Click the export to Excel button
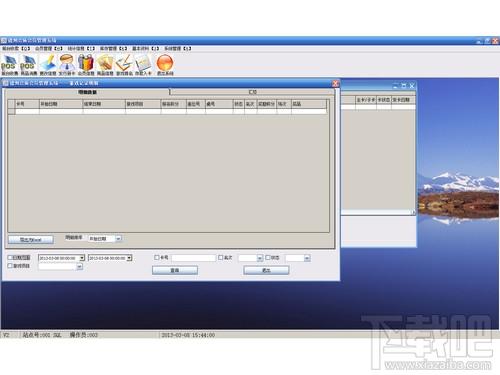This screenshot has height=375, width=500. [x=30, y=240]
